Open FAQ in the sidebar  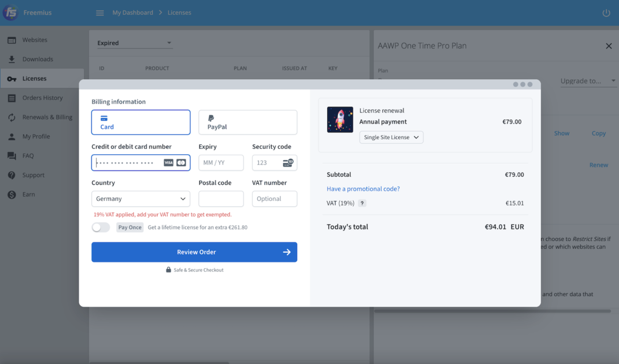28,156
